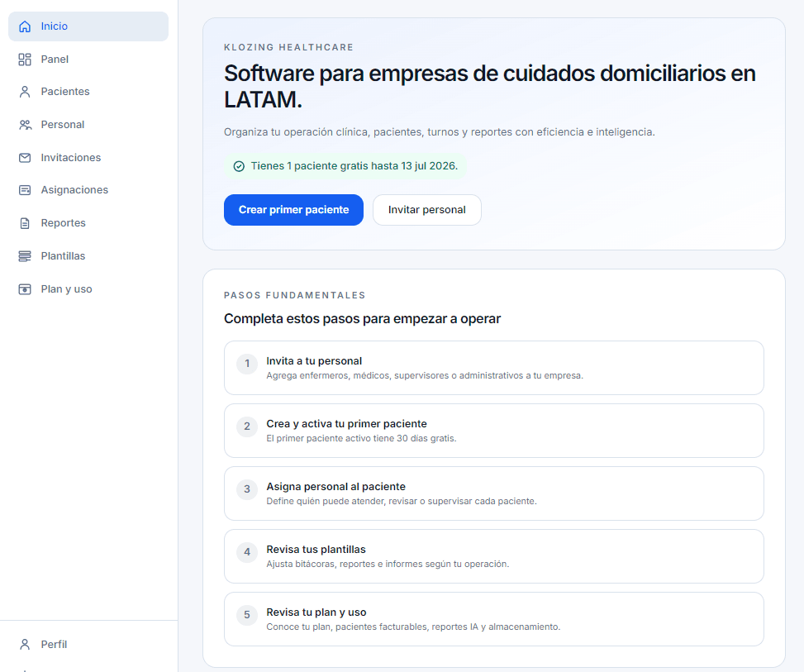Click step number 2 badge
The height and width of the screenshot is (672, 804).
pos(247,427)
